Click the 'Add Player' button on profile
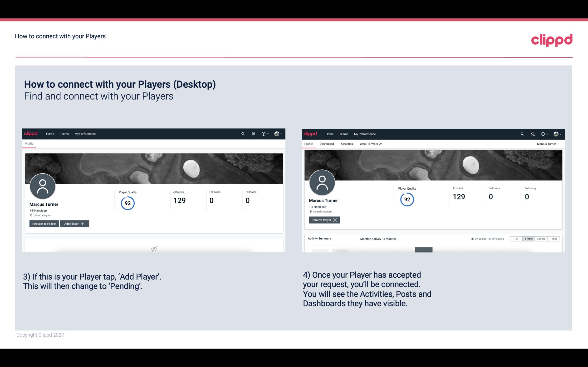Viewport: 588px width, 367px height. coord(74,223)
